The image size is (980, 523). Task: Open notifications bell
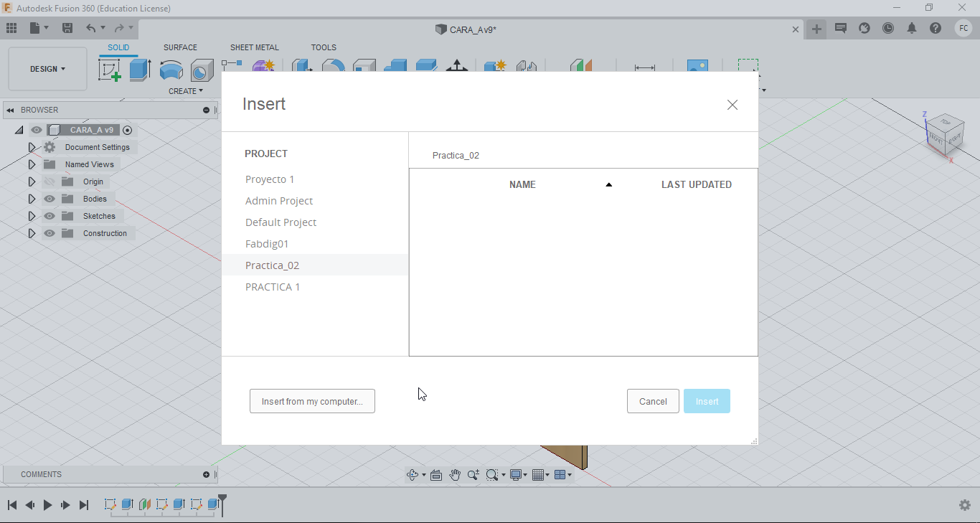tap(912, 28)
